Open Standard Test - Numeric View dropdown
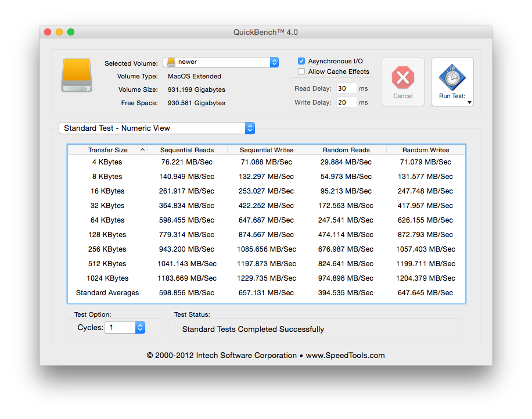Viewport: 532px width, 419px height. click(157, 128)
